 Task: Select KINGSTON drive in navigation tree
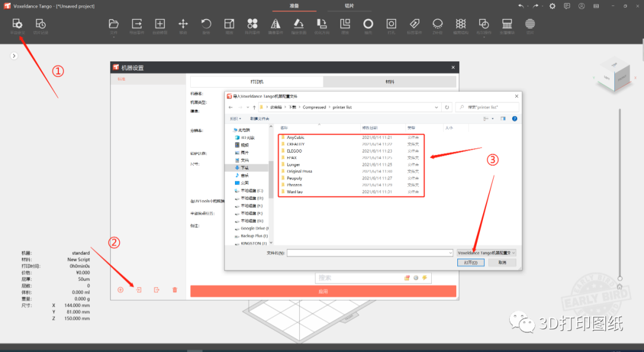pos(251,243)
